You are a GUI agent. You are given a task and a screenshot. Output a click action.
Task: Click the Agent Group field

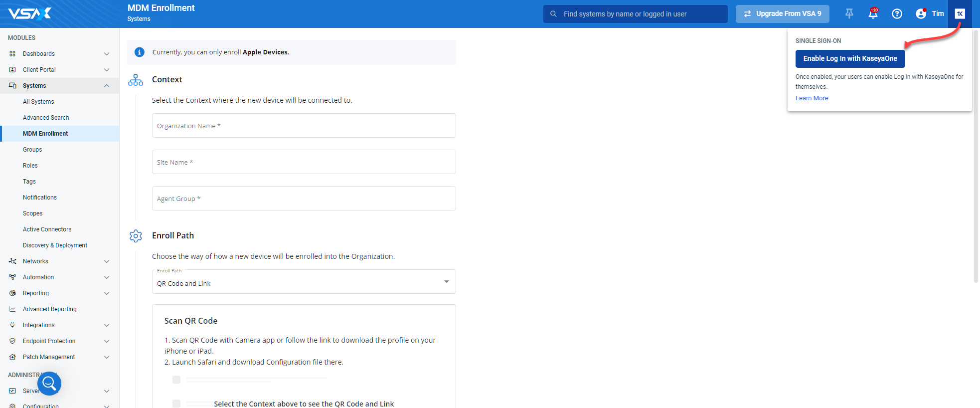[304, 199]
